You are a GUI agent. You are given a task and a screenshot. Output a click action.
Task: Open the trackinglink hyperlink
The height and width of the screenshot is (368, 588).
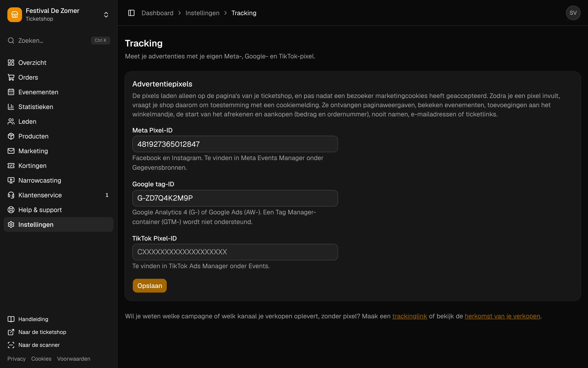click(410, 316)
